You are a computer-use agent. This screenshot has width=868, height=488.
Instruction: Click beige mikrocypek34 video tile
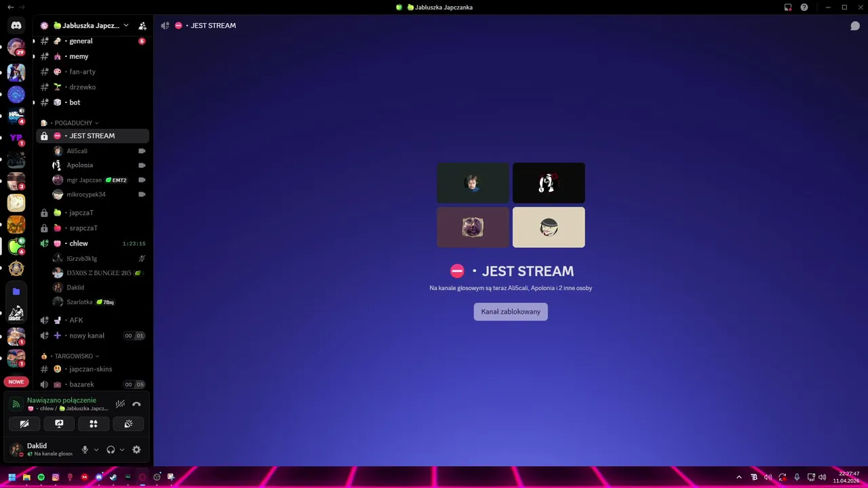pyautogui.click(x=549, y=227)
